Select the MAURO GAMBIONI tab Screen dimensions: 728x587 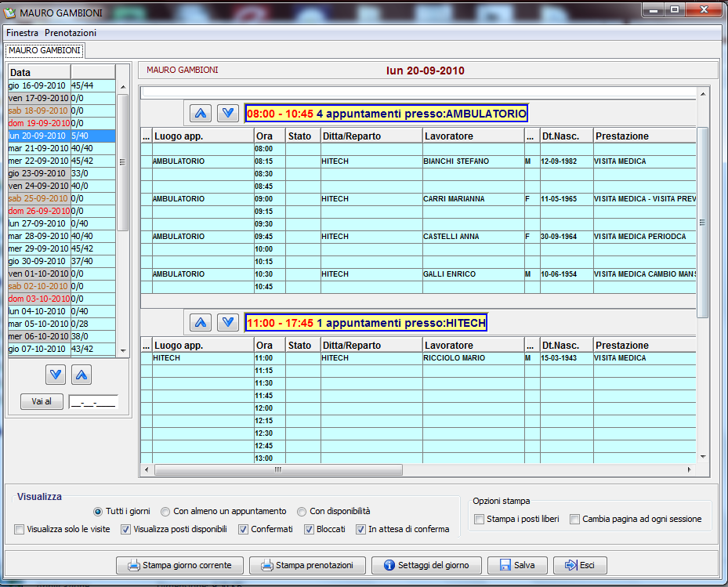pos(45,50)
